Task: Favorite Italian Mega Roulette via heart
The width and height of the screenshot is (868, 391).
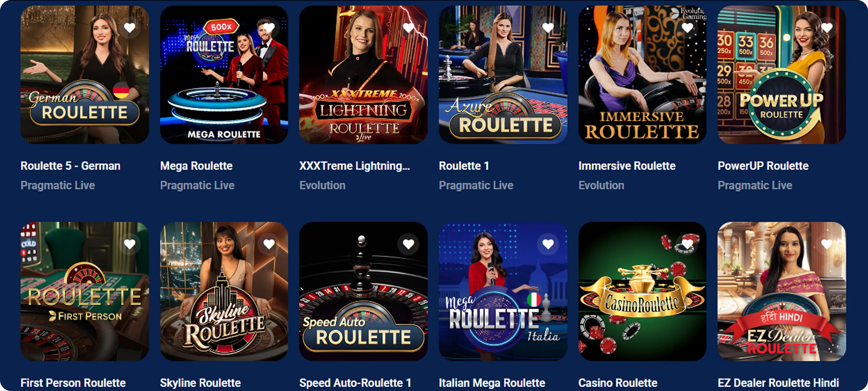Action: (548, 244)
